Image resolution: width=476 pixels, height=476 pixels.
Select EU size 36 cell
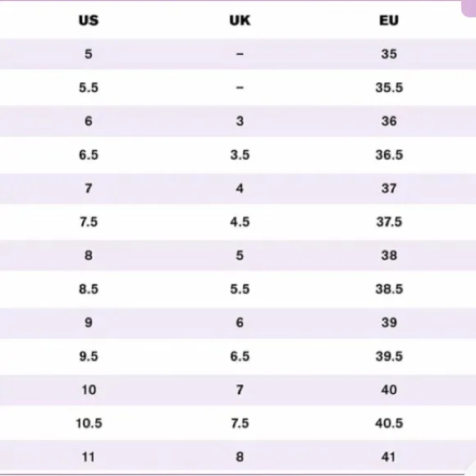tap(389, 121)
